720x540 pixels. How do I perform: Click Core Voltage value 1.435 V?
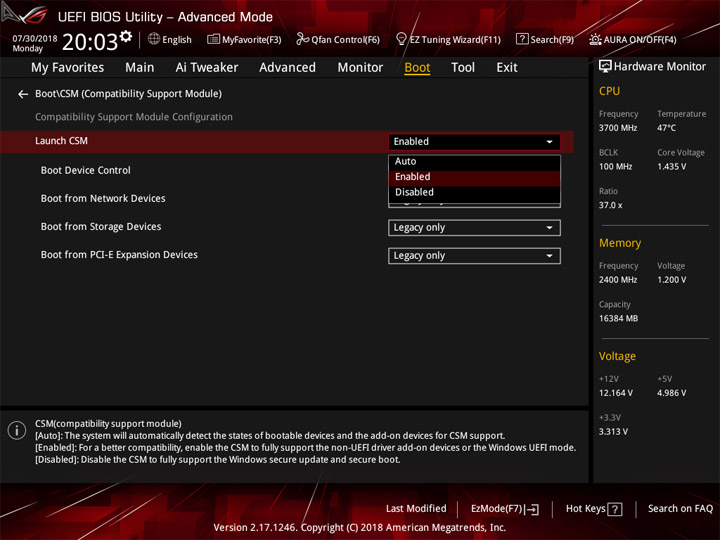pyautogui.click(x=672, y=167)
